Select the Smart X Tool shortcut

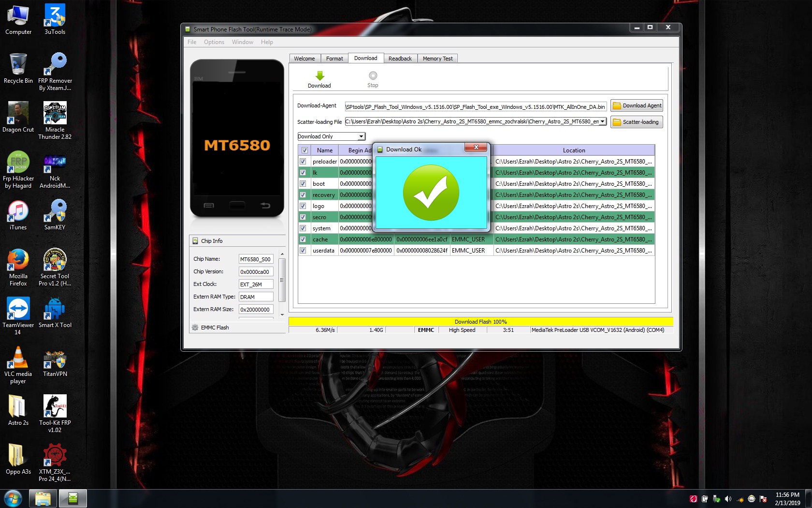tap(55, 313)
